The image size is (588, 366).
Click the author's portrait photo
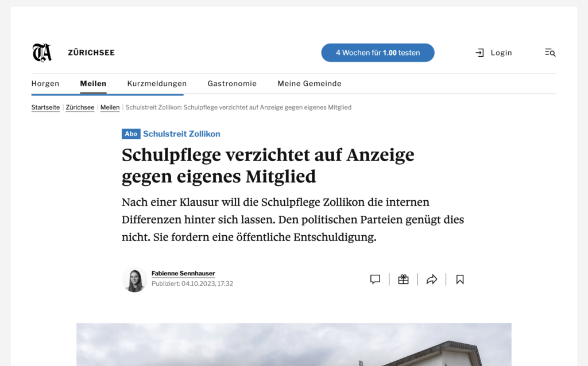(134, 280)
